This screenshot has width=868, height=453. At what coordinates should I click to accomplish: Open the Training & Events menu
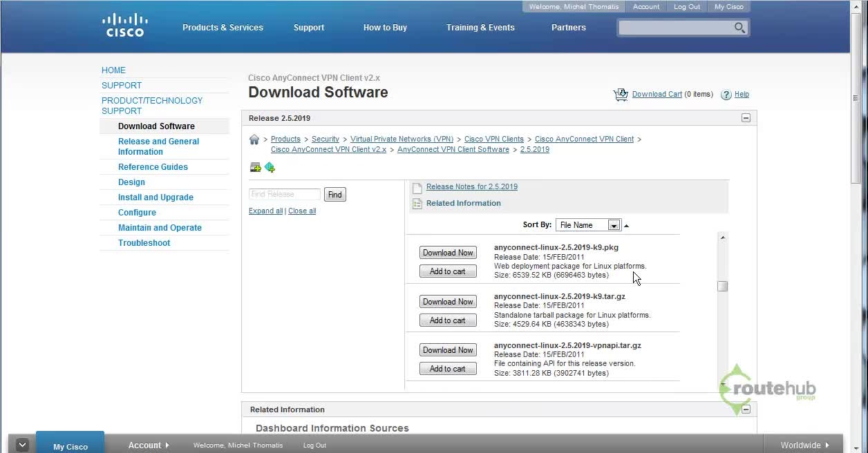[x=480, y=28]
